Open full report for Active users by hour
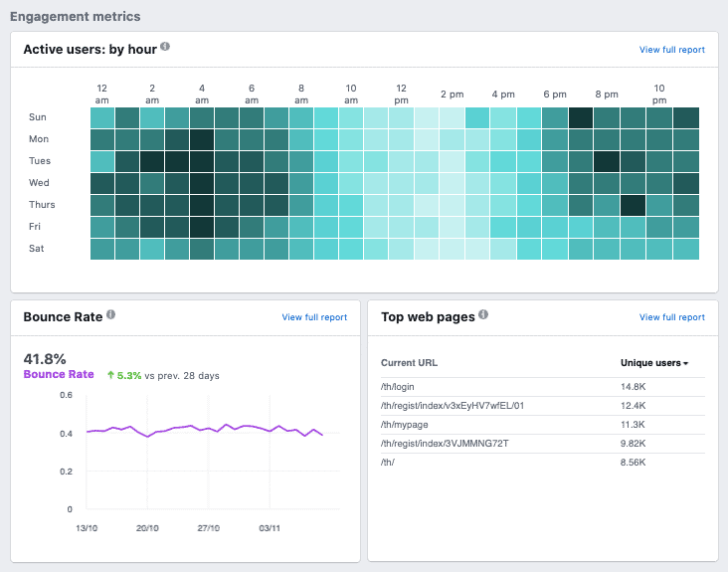The image size is (728, 572). pyautogui.click(x=671, y=50)
